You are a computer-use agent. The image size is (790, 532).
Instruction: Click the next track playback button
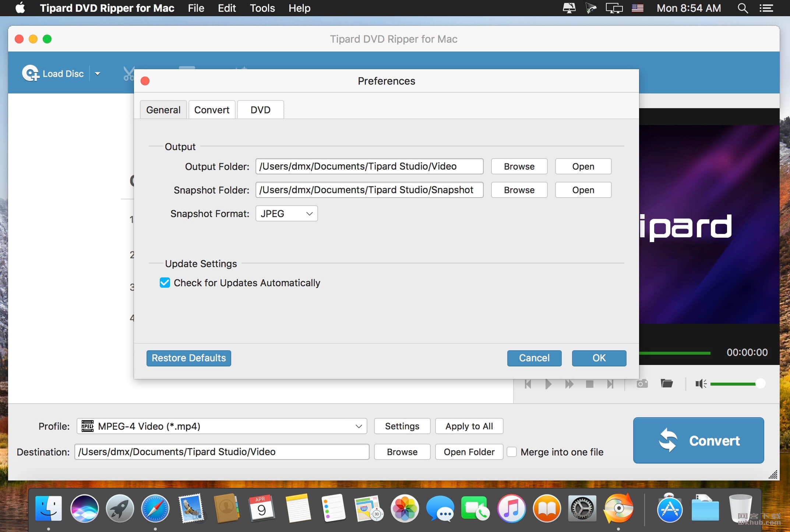tap(610, 384)
